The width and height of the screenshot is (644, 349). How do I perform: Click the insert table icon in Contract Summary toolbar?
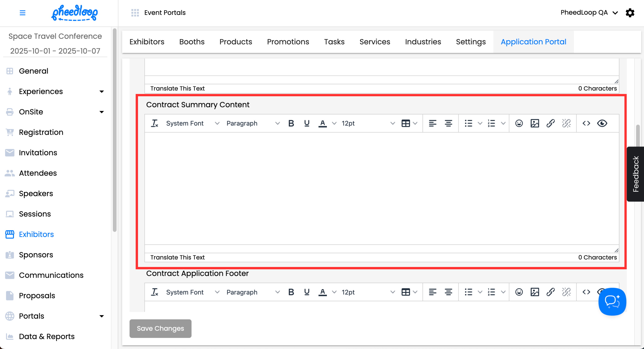click(405, 123)
